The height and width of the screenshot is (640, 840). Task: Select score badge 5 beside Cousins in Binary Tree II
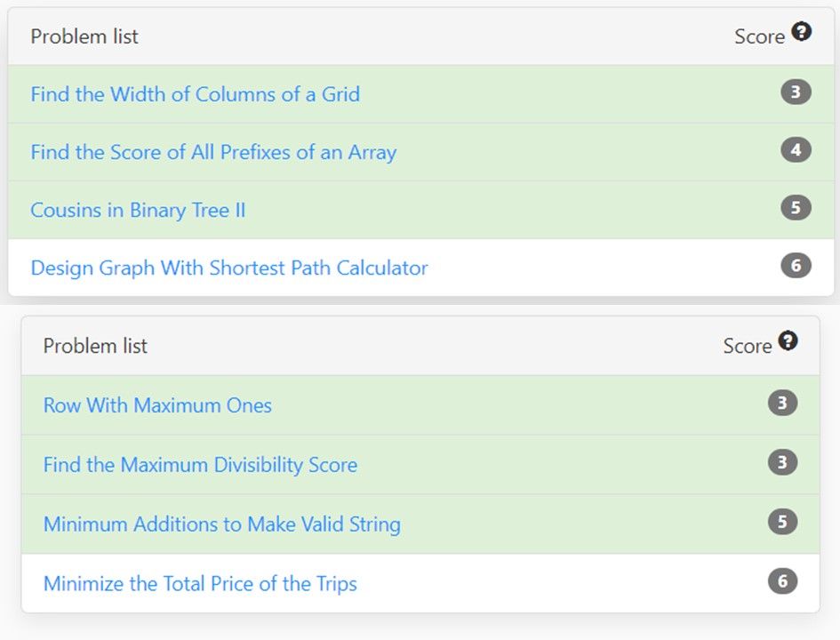click(796, 208)
